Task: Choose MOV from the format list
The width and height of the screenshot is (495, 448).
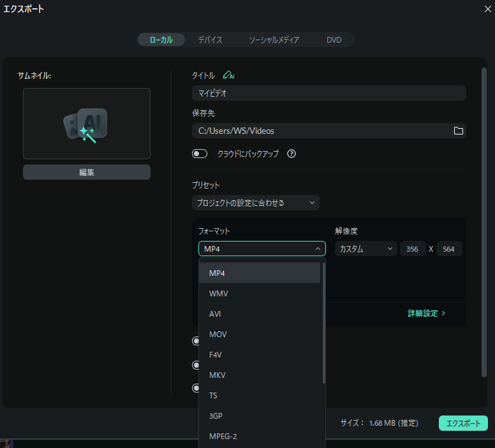Action: pyautogui.click(x=260, y=334)
